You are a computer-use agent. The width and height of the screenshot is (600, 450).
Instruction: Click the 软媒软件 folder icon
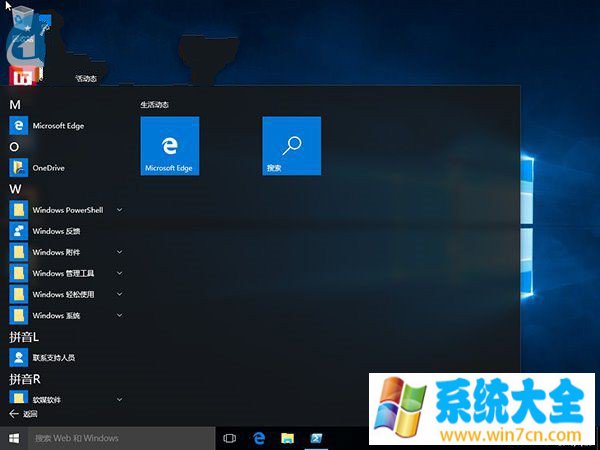(x=18, y=397)
